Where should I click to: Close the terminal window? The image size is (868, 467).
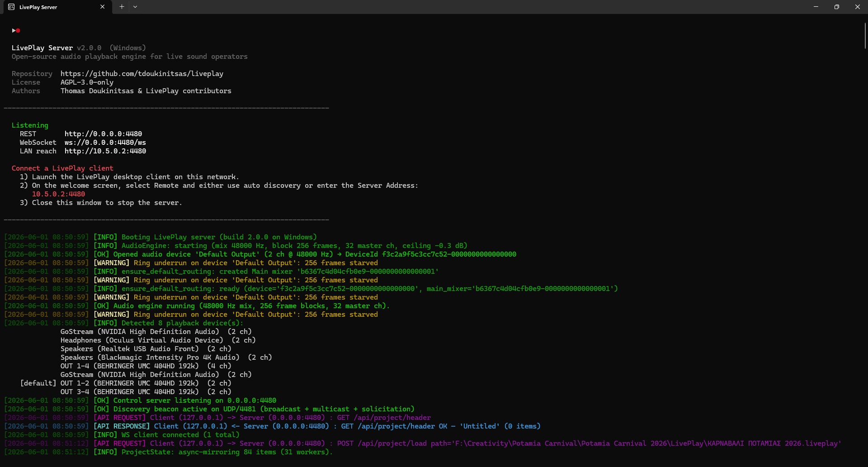click(858, 7)
